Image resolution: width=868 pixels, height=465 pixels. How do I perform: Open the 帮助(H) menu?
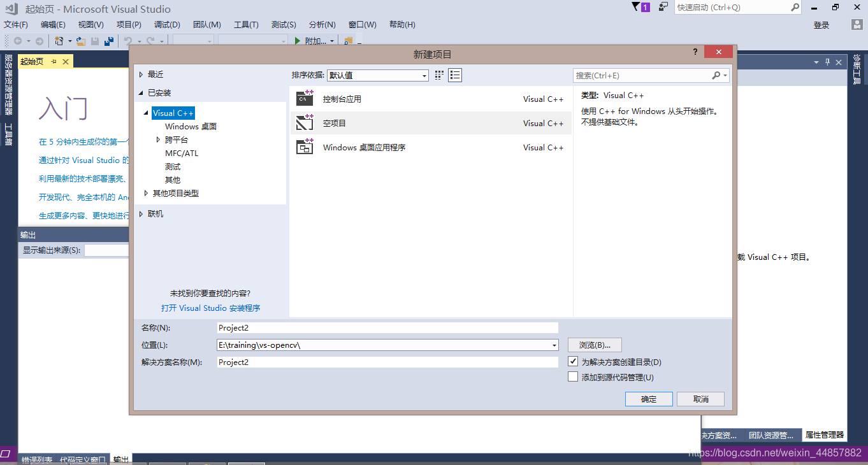coord(402,24)
